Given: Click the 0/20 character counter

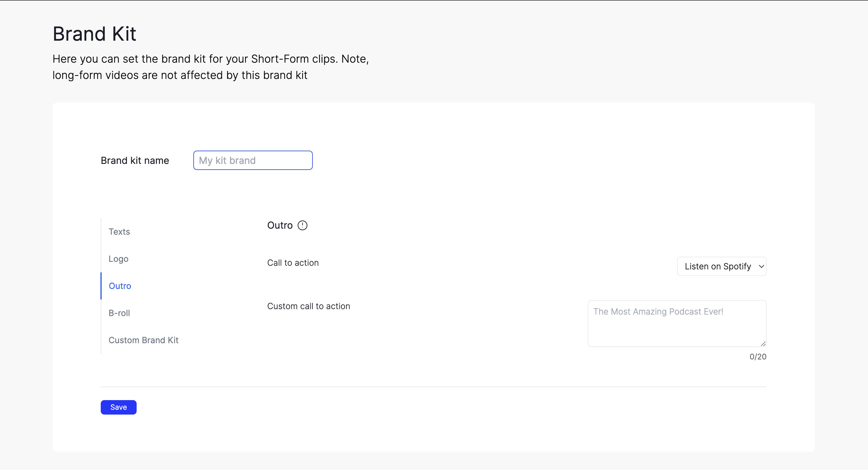Looking at the screenshot, I should tap(758, 356).
